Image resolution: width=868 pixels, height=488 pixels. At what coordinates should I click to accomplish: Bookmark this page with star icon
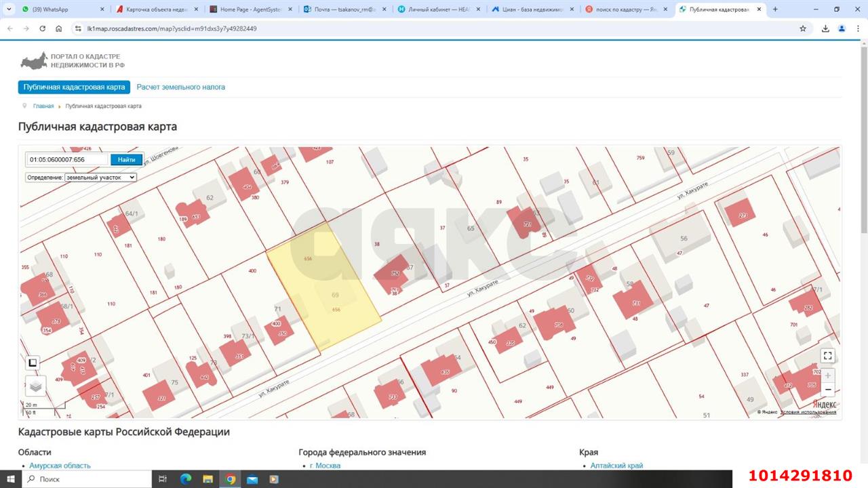pos(803,28)
